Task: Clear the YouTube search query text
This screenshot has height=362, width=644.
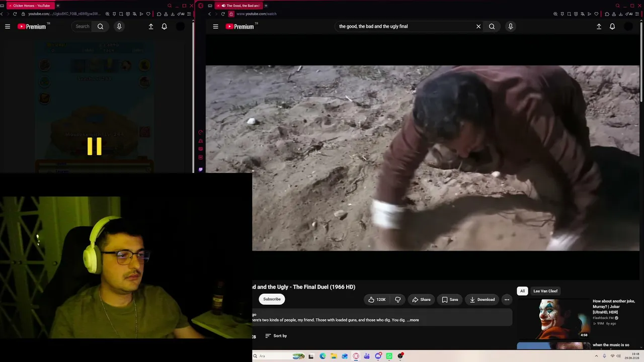Action: pos(478,27)
